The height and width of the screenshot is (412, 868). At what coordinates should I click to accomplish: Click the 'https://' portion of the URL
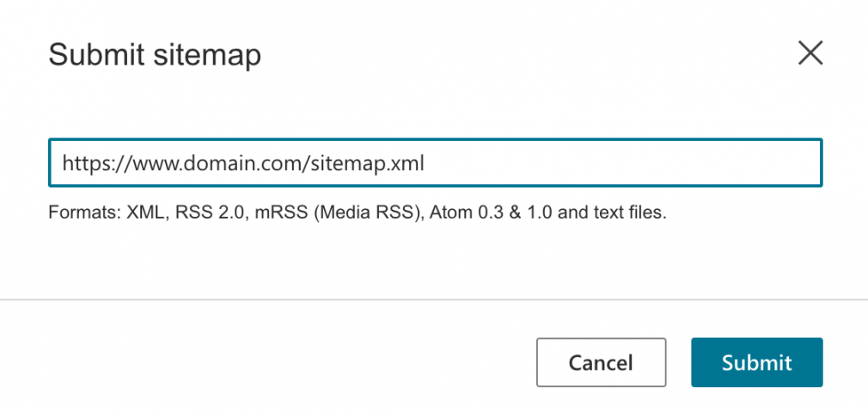tap(95, 163)
